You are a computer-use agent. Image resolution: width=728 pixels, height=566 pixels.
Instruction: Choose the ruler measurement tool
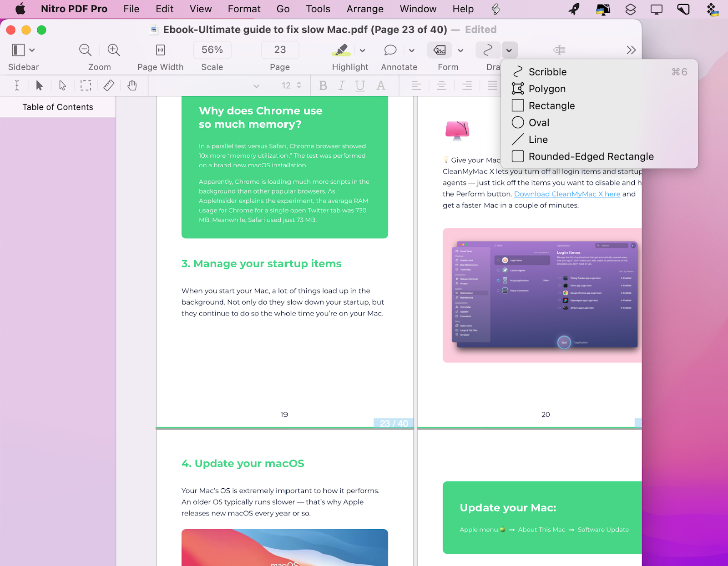(x=109, y=85)
